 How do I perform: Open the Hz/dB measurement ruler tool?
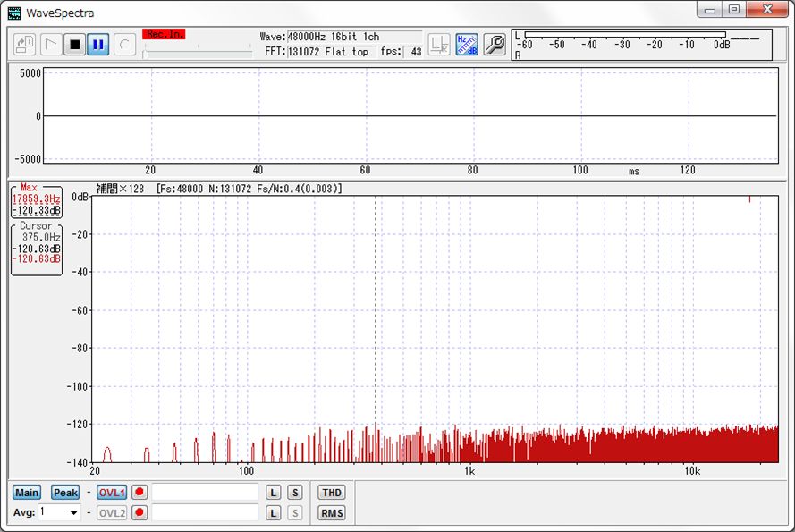(x=465, y=45)
